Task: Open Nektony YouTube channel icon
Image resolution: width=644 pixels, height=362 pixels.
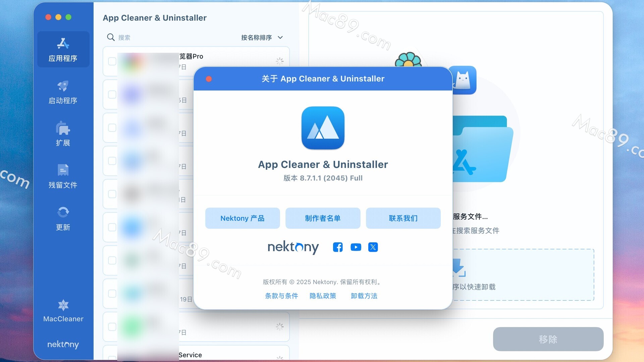Action: [x=356, y=247]
